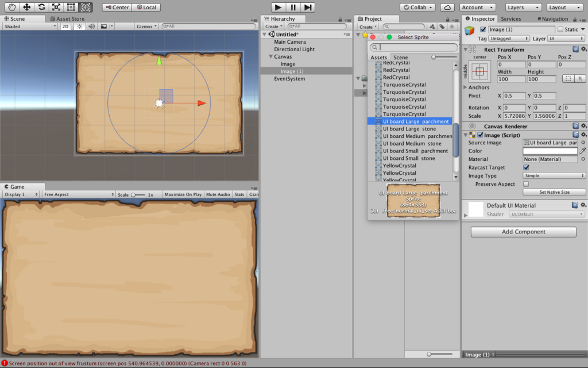Click the GameObject cube icon in Inspector

(x=470, y=30)
